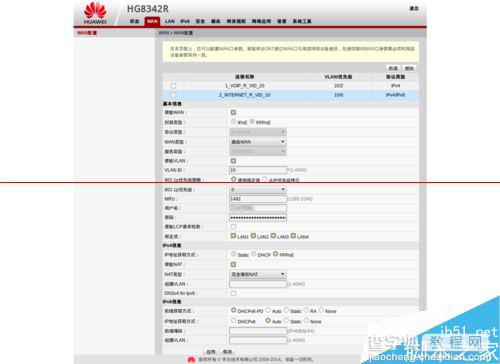Toggle the enable WAN checkbox
Screen dimensions: 500x364
tap(233, 112)
